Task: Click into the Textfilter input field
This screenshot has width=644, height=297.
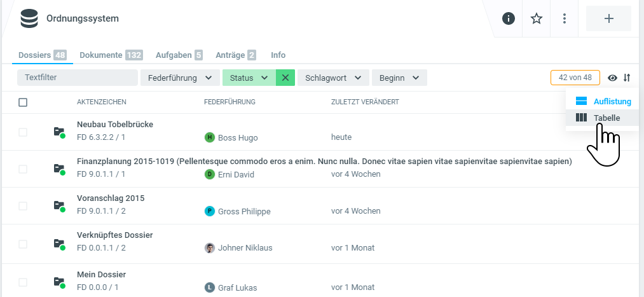Action: point(78,78)
